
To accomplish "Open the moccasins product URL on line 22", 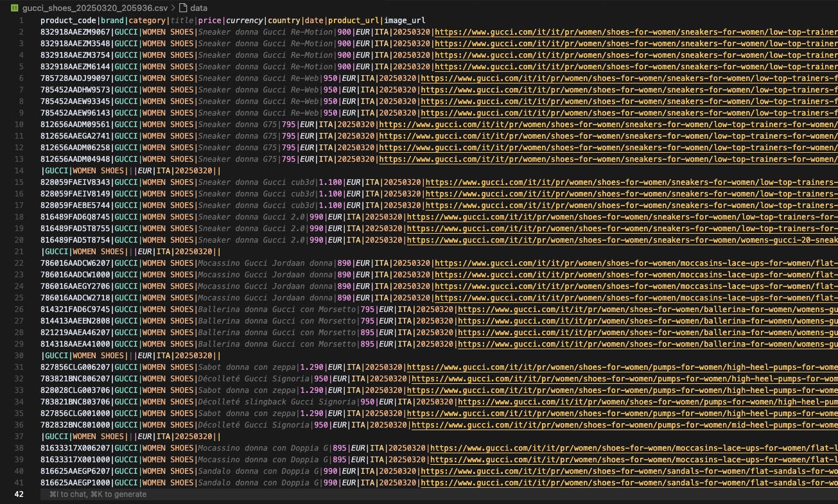I will click(x=616, y=263).
